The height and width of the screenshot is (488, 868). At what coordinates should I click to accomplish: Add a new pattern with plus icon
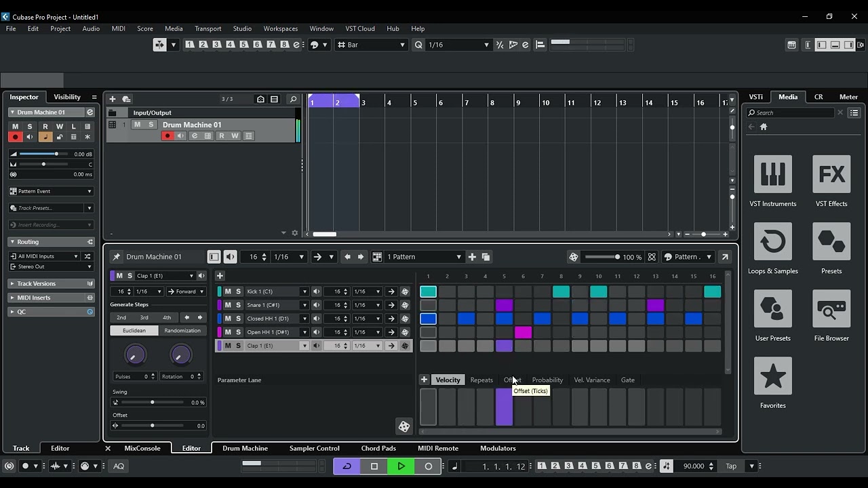[x=472, y=257]
